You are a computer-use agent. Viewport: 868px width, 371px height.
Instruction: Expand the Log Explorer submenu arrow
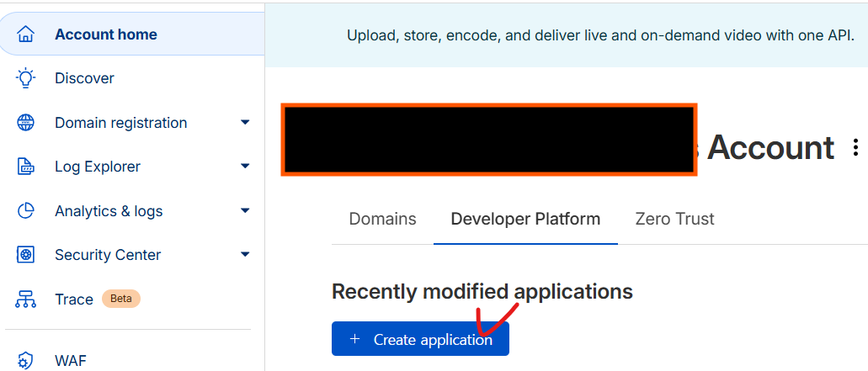click(x=245, y=166)
